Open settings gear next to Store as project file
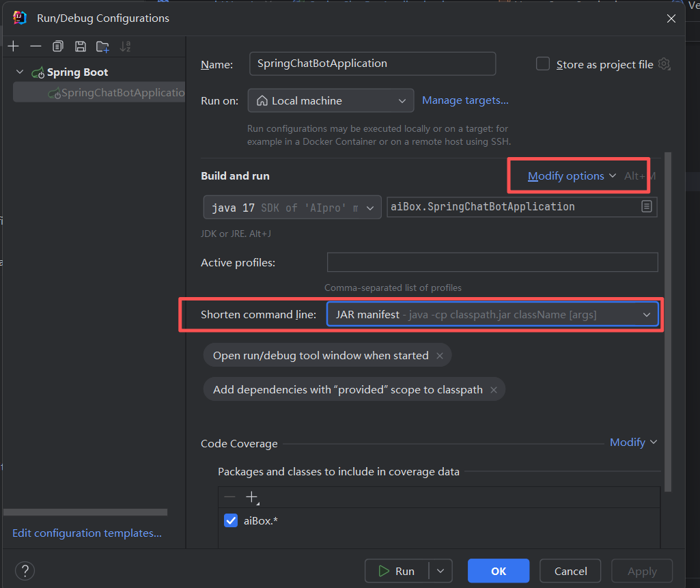 point(664,64)
